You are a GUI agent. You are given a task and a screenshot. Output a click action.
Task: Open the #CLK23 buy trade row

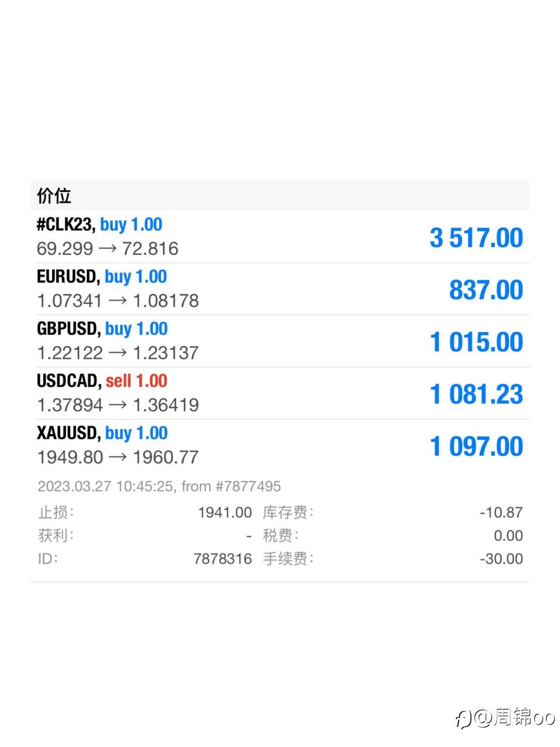click(279, 237)
